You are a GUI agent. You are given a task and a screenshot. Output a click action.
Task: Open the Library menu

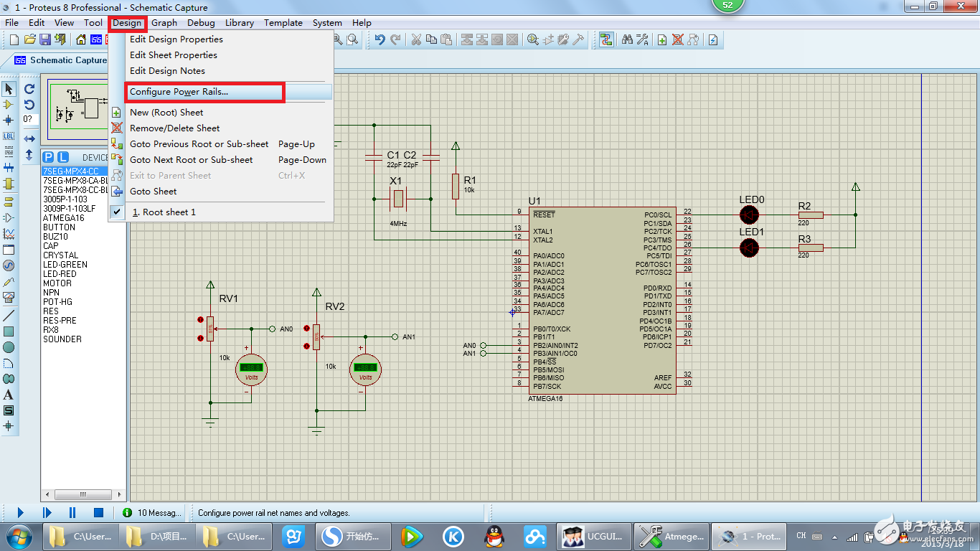pos(240,23)
